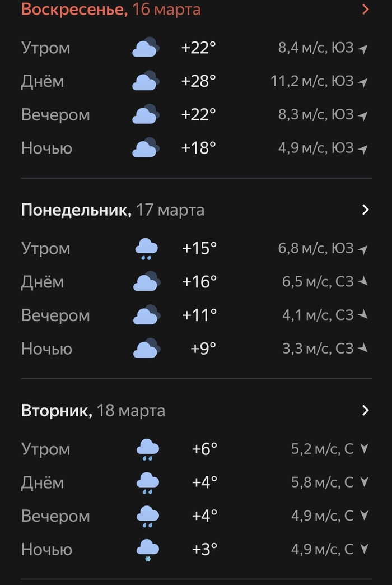Image resolution: width=392 pixels, height=585 pixels.
Task: Open the Воскресенье, 16 марта header
Action: [x=111, y=10]
